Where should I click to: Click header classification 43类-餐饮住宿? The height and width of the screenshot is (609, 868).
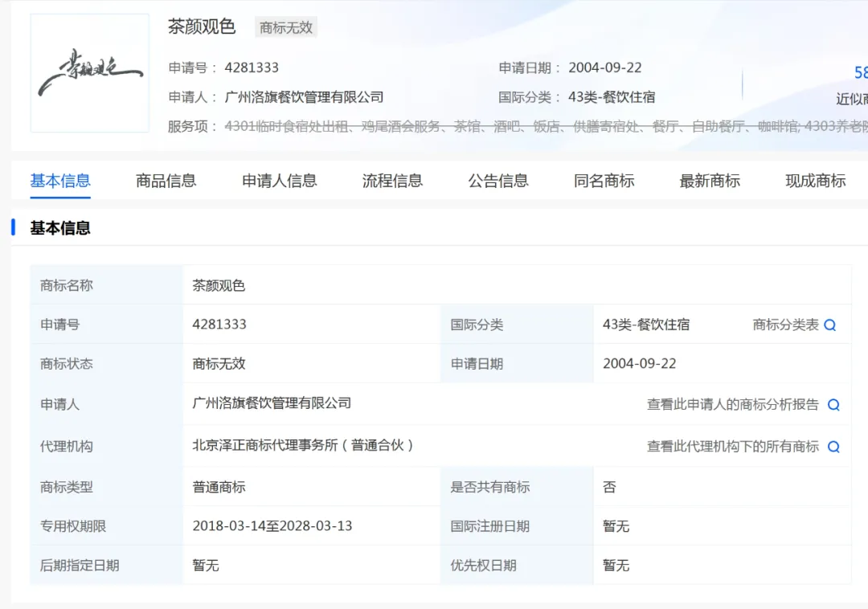click(612, 97)
